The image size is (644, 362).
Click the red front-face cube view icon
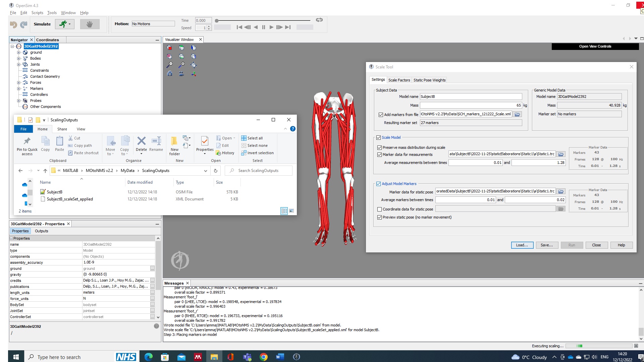tap(169, 48)
